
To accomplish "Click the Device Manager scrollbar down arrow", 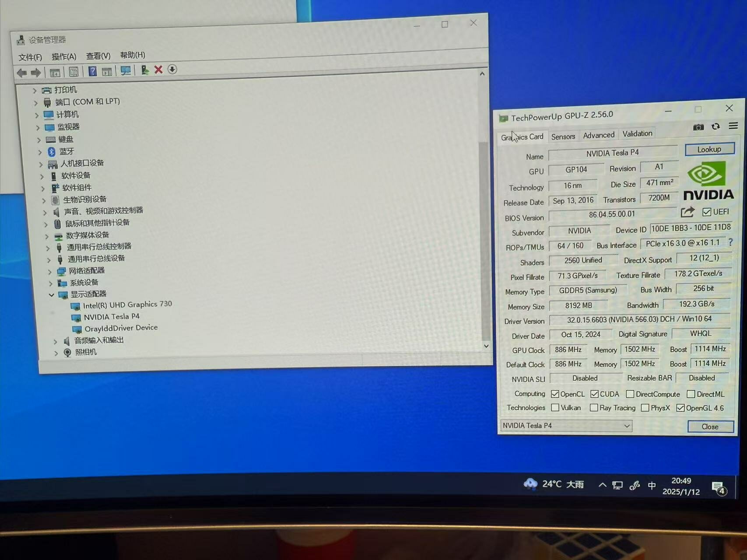I will (486, 346).
